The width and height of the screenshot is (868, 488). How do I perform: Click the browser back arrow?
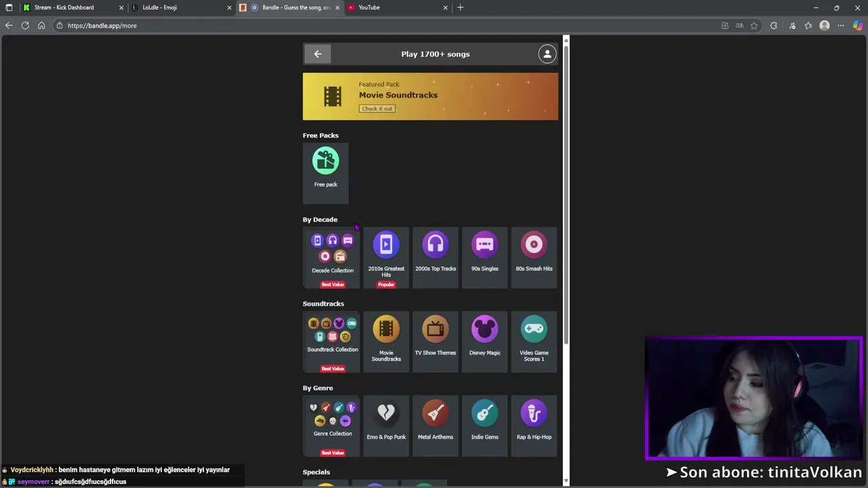(9, 26)
